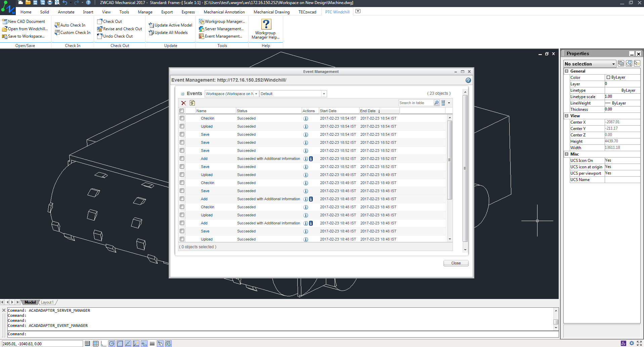This screenshot has height=347, width=644.
Task: Collapse the General section in Properties
Action: pyautogui.click(x=566, y=71)
